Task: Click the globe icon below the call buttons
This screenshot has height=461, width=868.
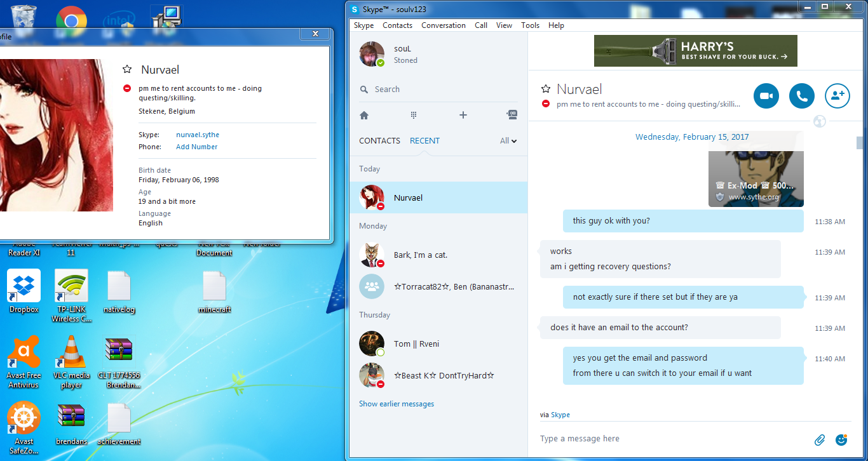Action: click(820, 121)
